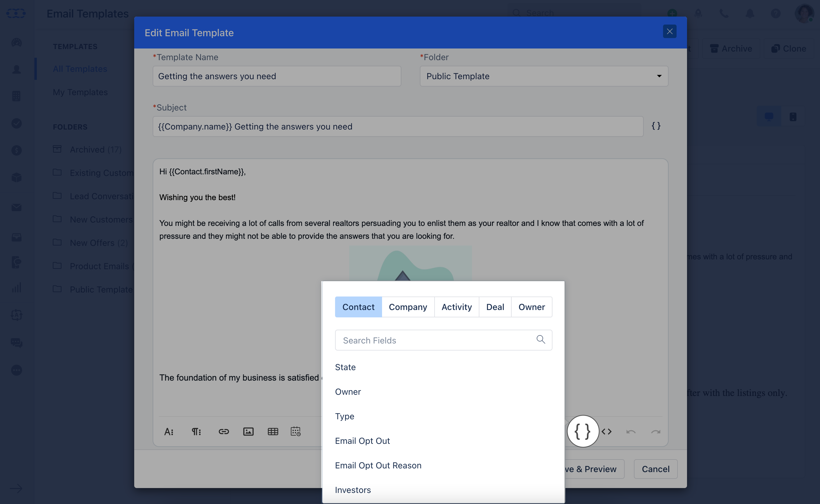Click the Subject input field
The image size is (820, 504).
tap(397, 126)
